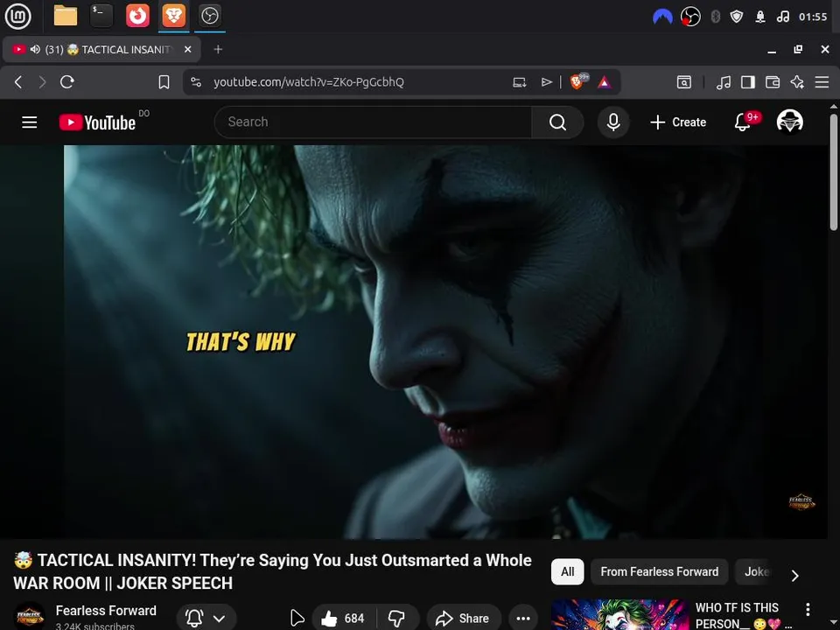
Task: Open the more actions three-dot button
Action: (x=523, y=619)
